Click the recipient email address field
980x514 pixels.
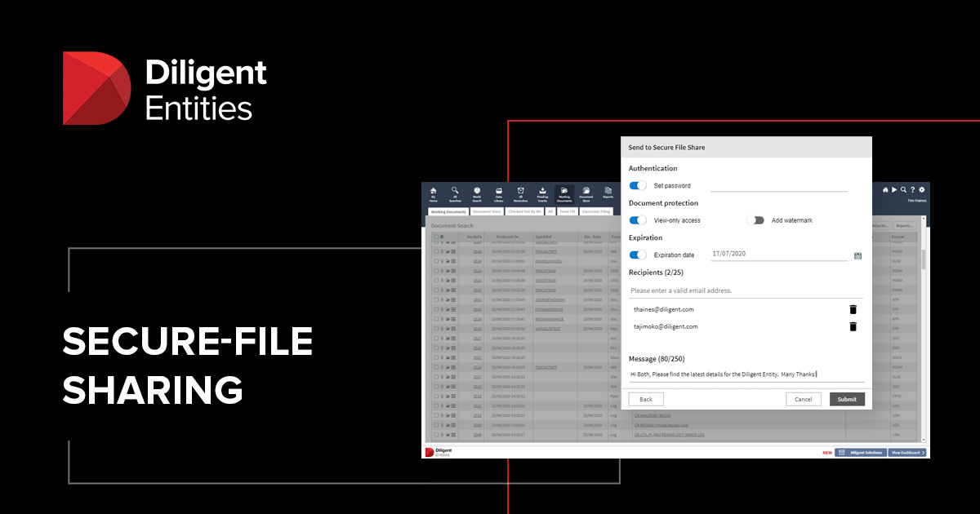click(x=746, y=290)
